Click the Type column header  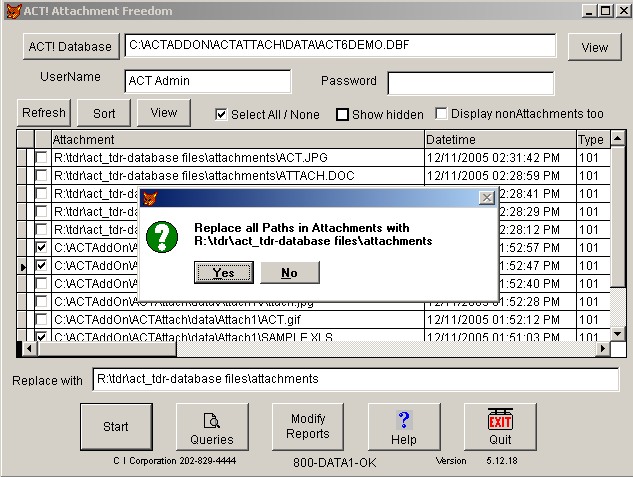pyautogui.click(x=593, y=139)
